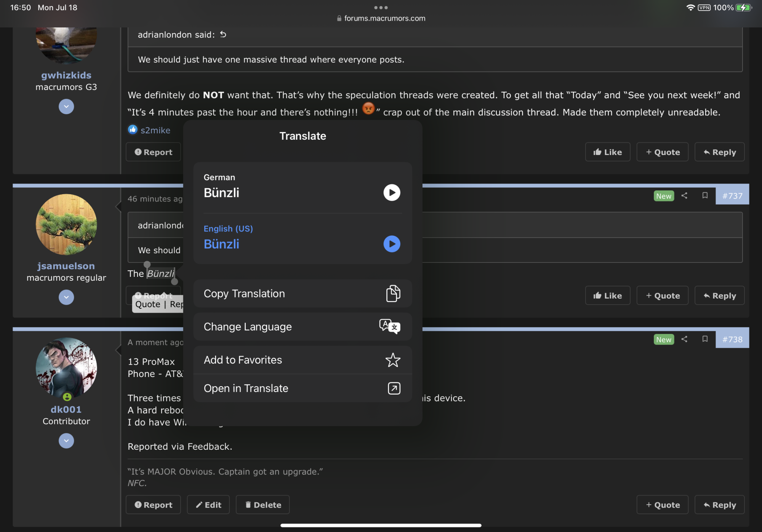Bookmark post #738
Image resolution: width=762 pixels, height=532 pixels.
(705, 339)
